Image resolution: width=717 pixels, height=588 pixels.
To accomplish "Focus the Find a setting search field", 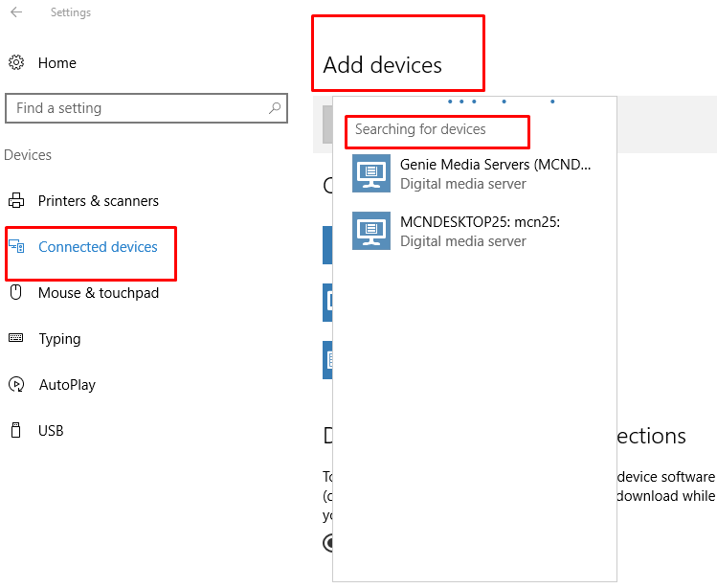I will (x=134, y=108).
